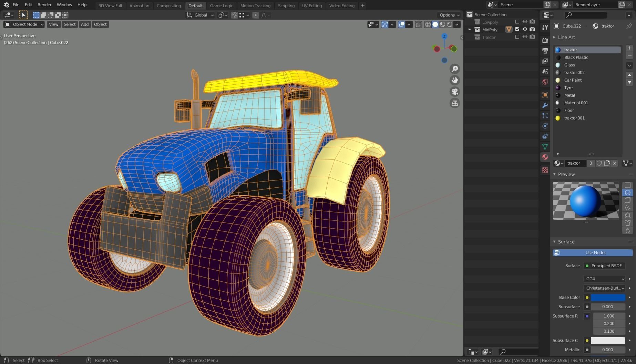This screenshot has width=636, height=364.
Task: Duplicate traktor material with new-material icon
Action: pos(607,163)
